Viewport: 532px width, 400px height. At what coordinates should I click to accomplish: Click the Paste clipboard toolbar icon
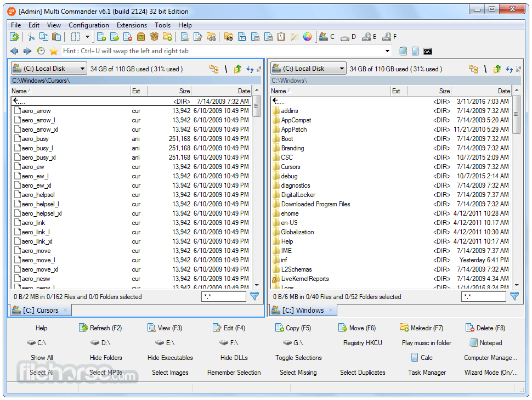[x=56, y=37]
